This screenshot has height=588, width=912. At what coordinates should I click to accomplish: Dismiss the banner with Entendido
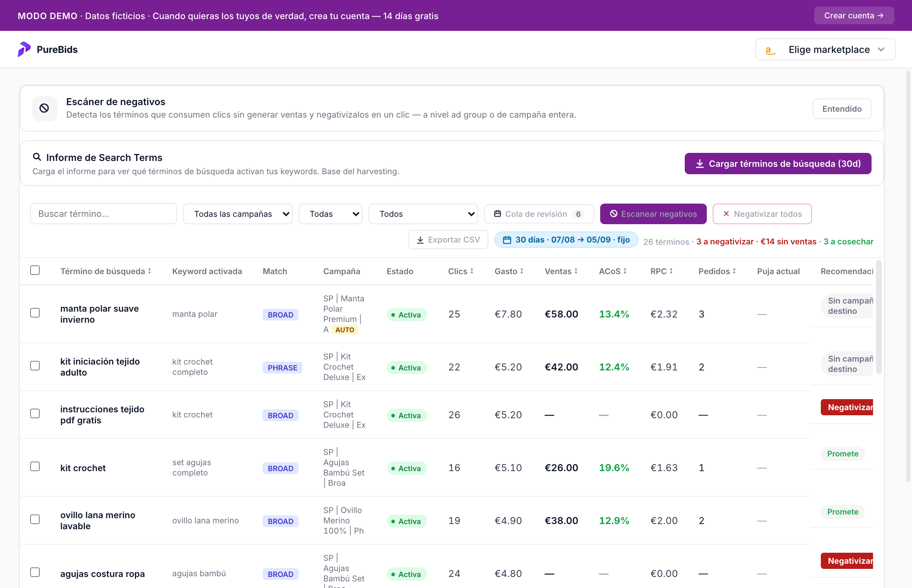coord(842,109)
